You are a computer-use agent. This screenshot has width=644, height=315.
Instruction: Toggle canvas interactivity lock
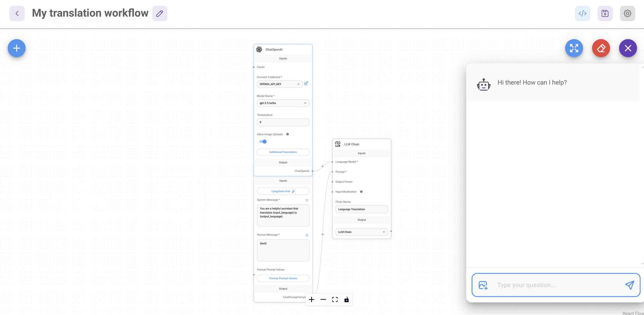(346, 300)
